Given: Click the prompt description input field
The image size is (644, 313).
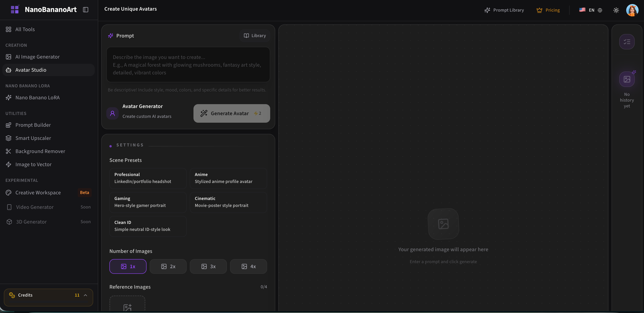Looking at the screenshot, I should click(x=188, y=65).
